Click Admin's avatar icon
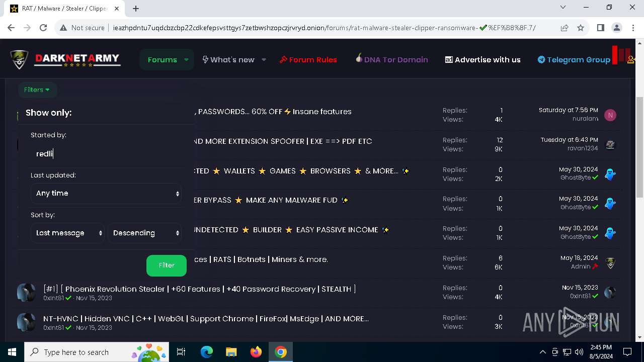 (x=610, y=263)
